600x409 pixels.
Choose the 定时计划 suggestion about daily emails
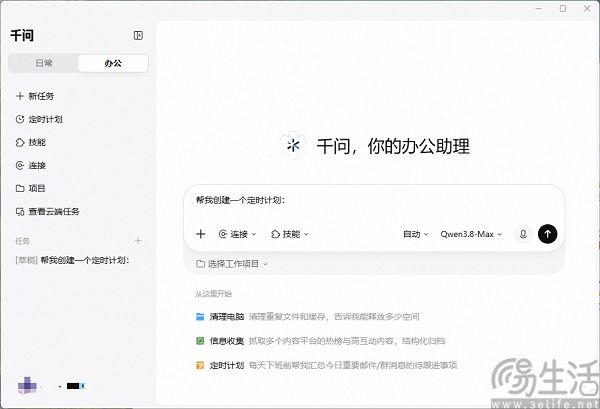[326, 365]
